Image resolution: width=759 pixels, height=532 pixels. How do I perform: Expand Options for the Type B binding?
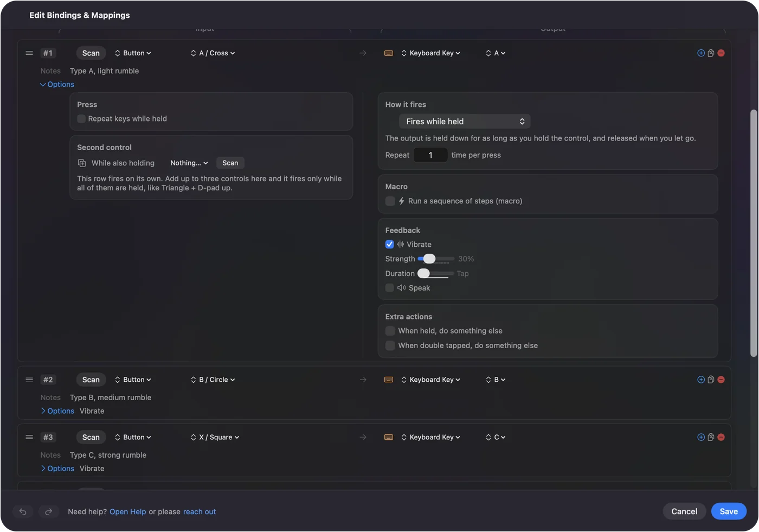coord(57,411)
